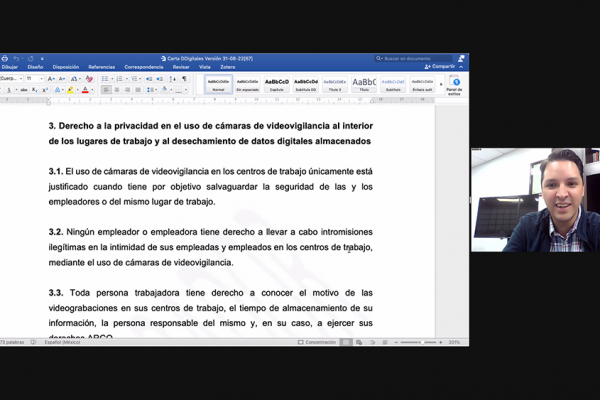Screen dimensions: 600x400
Task: Open numbered list dropdown arrow
Action: pos(126,79)
